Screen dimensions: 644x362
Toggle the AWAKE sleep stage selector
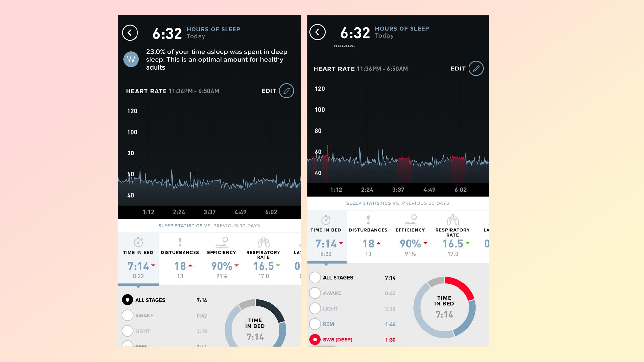(x=128, y=315)
